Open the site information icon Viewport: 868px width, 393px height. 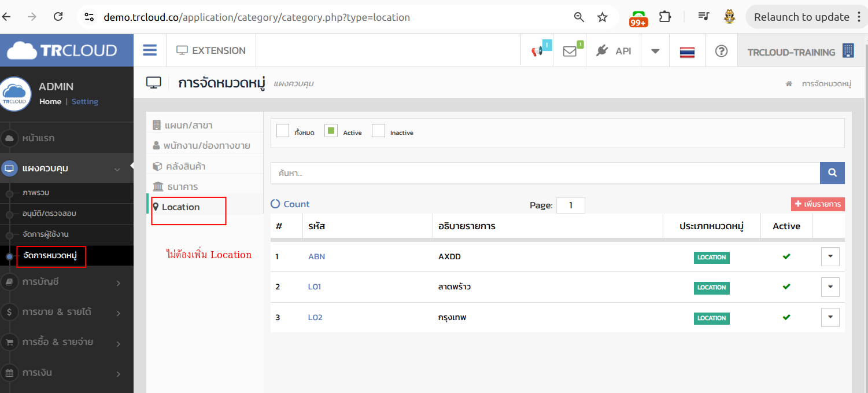click(x=89, y=17)
